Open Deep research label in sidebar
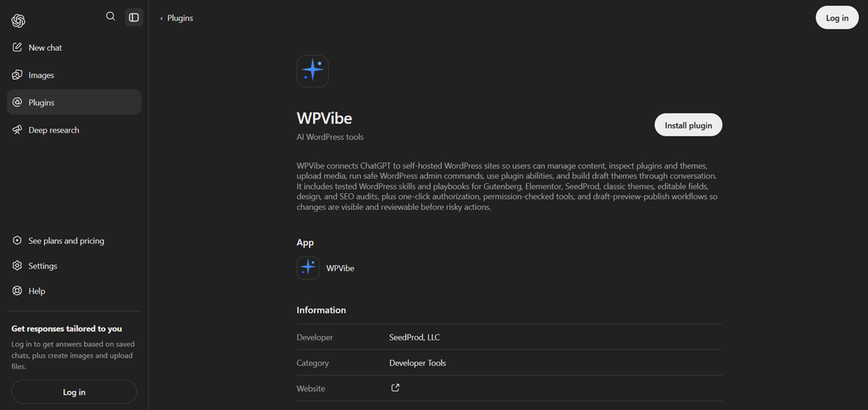This screenshot has width=868, height=410. coord(53,130)
